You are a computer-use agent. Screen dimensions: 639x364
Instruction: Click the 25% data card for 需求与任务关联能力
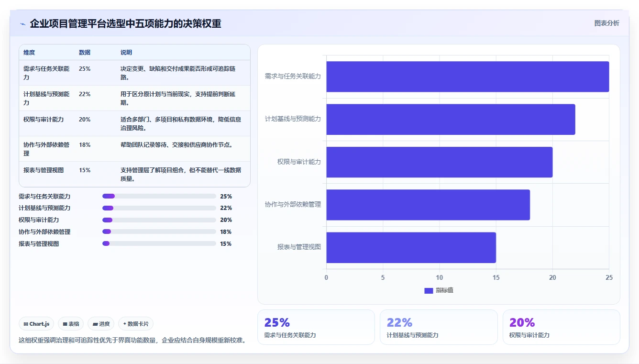(316, 327)
